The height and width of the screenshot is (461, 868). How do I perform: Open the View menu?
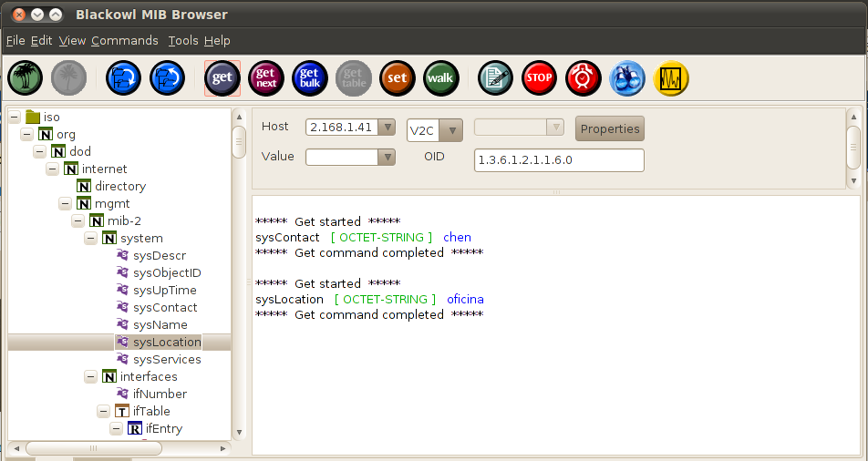coord(73,40)
